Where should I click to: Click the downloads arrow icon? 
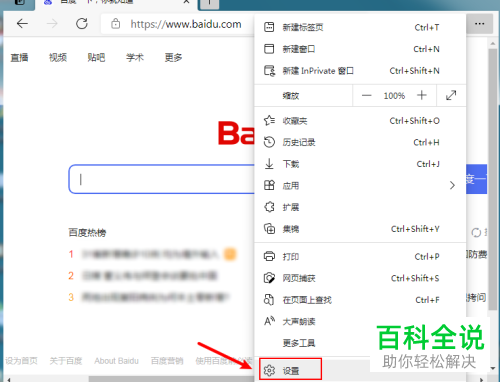269,164
